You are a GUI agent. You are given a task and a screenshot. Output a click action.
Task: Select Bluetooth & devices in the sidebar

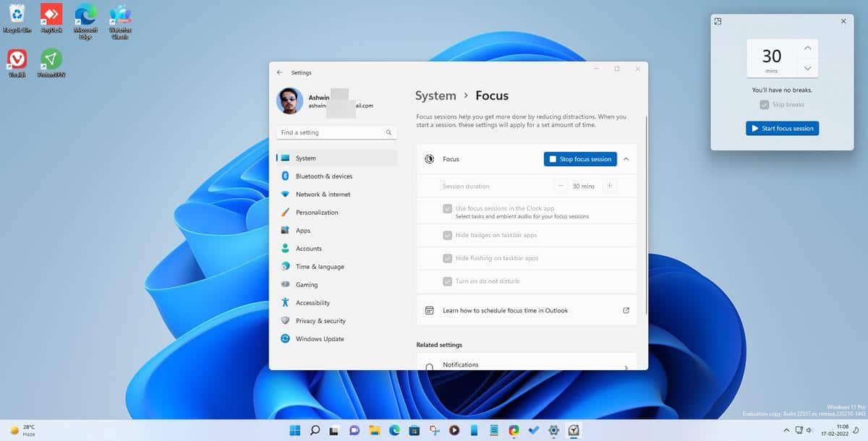pos(336,176)
